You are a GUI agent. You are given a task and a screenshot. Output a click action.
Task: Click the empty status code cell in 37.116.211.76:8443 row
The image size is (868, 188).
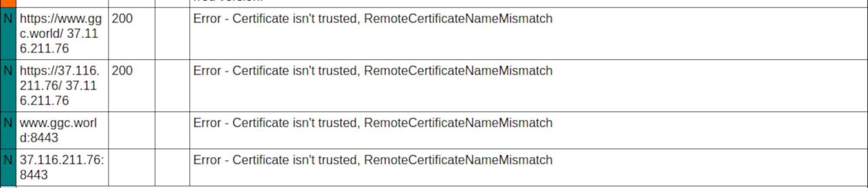click(132, 168)
